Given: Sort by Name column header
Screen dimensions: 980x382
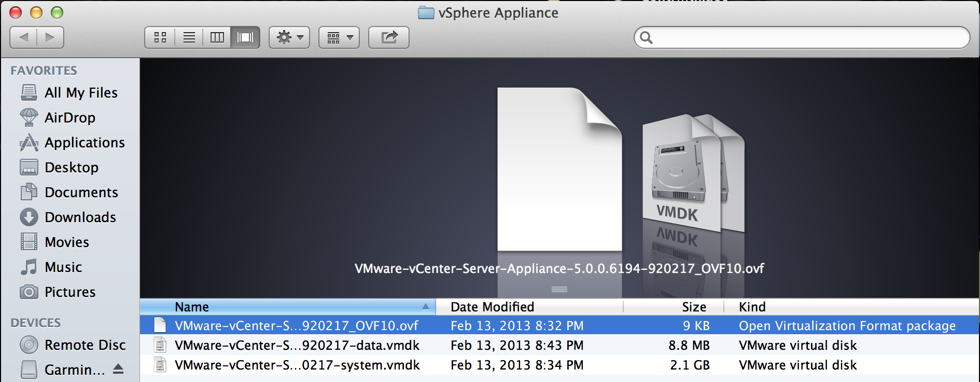Looking at the screenshot, I should 287,307.
